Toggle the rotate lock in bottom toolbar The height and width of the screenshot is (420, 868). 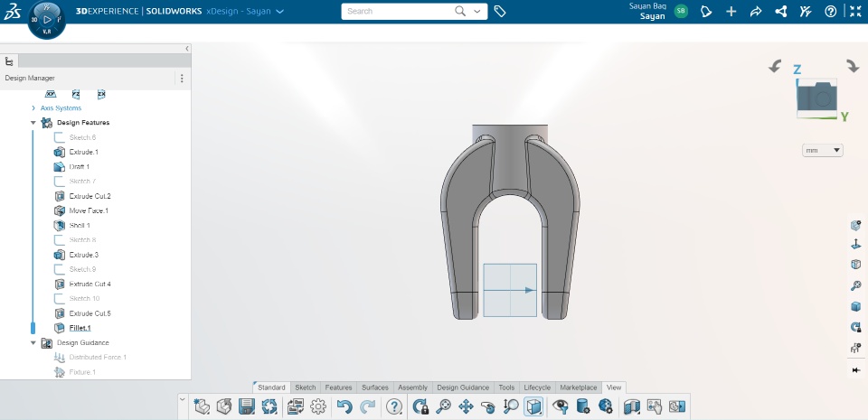coord(421,407)
